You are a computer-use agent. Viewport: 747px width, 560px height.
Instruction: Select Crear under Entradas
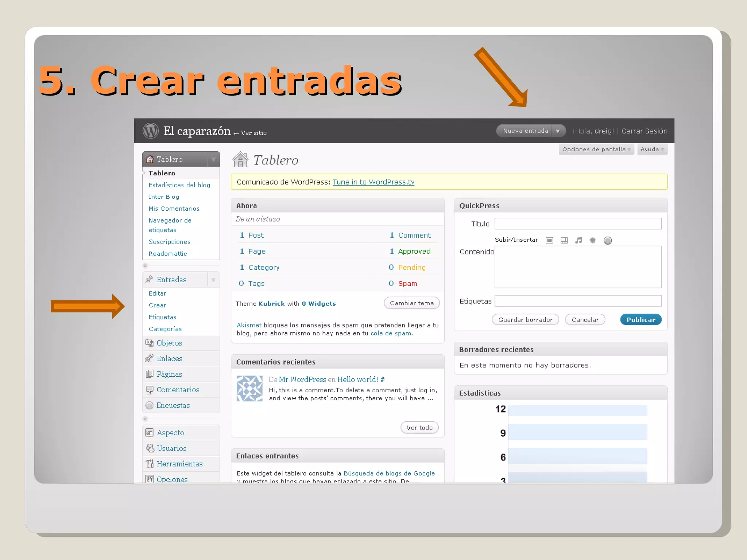157,305
